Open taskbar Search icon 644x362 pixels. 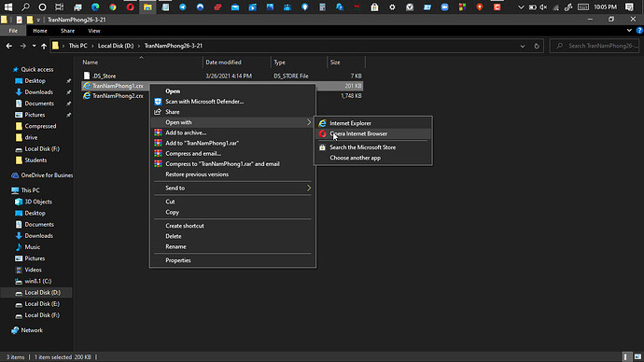[x=25, y=7]
